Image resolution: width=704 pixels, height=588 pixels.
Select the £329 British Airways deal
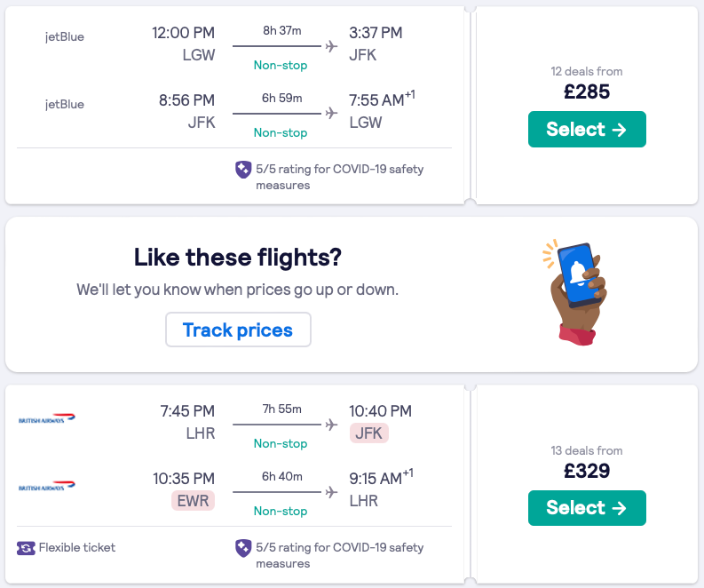587,508
